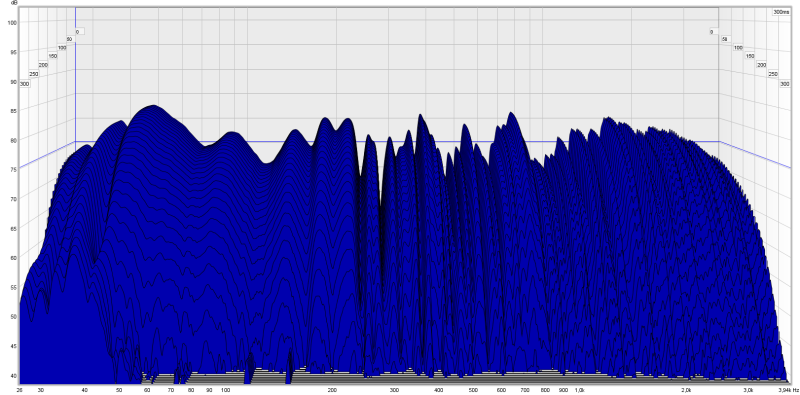The image size is (800, 395).
Task: Click the 70 tick on the dB axis
Action: click(x=14, y=199)
